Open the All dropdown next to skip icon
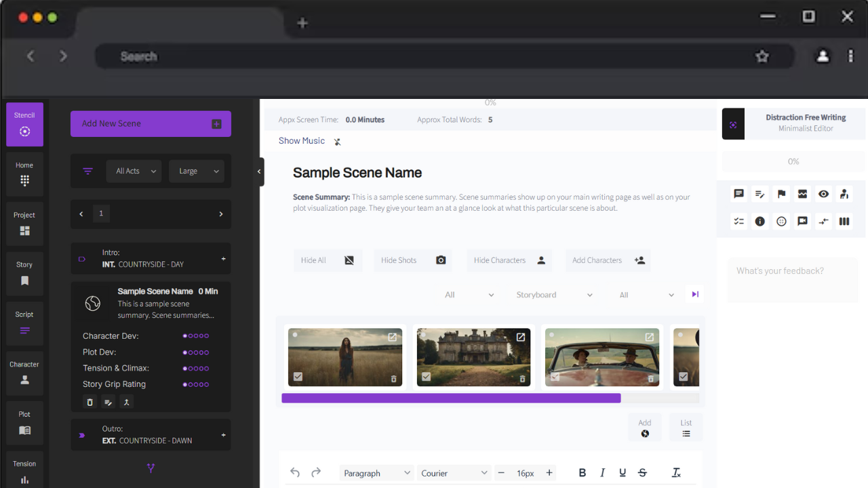Viewport: 868px width, 488px height. coord(646,295)
